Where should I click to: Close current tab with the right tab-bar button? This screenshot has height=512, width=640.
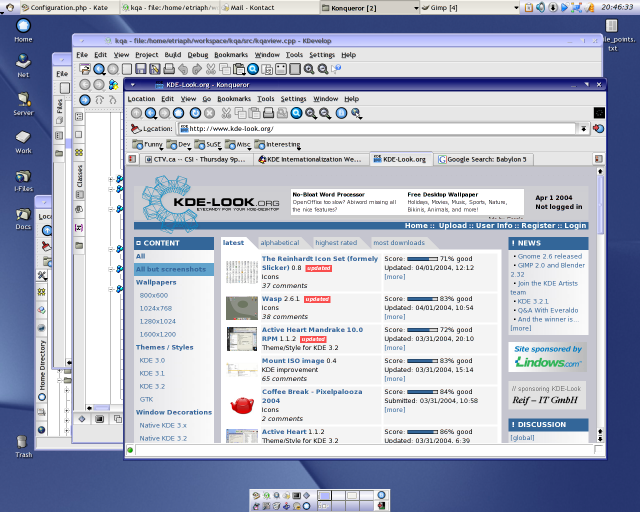click(598, 159)
